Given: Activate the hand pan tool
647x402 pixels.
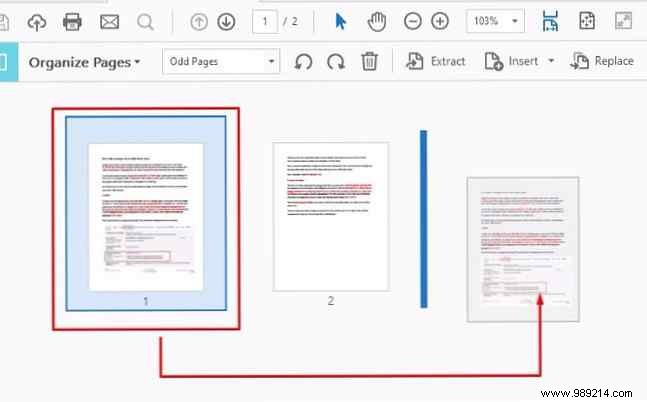Looking at the screenshot, I should pyautogui.click(x=377, y=21).
